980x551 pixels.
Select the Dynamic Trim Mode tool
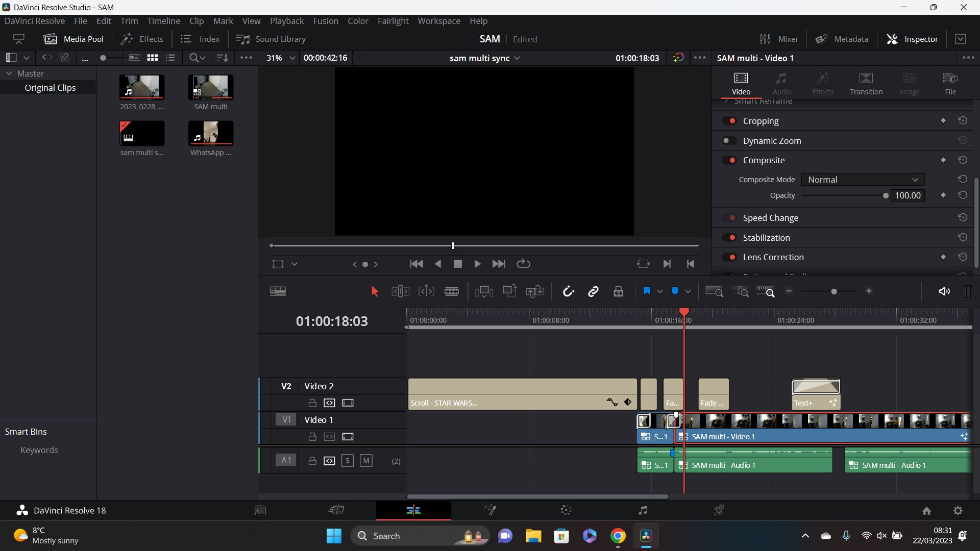click(x=426, y=291)
